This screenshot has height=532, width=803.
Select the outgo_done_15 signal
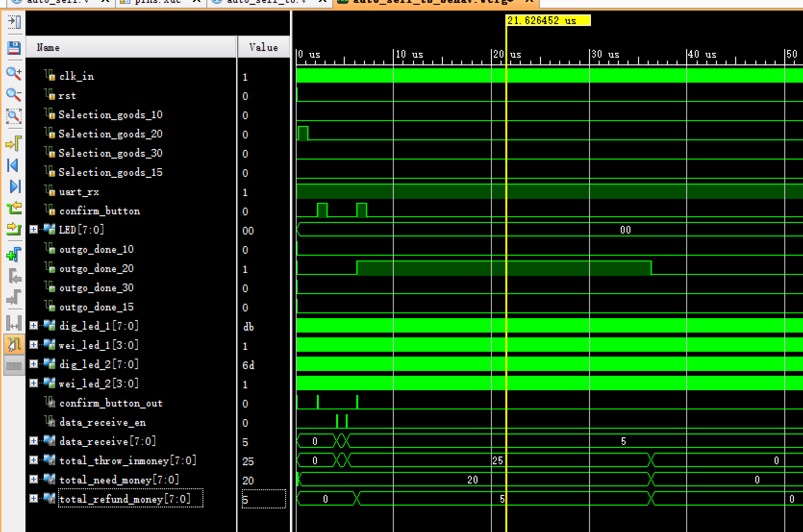pos(96,307)
